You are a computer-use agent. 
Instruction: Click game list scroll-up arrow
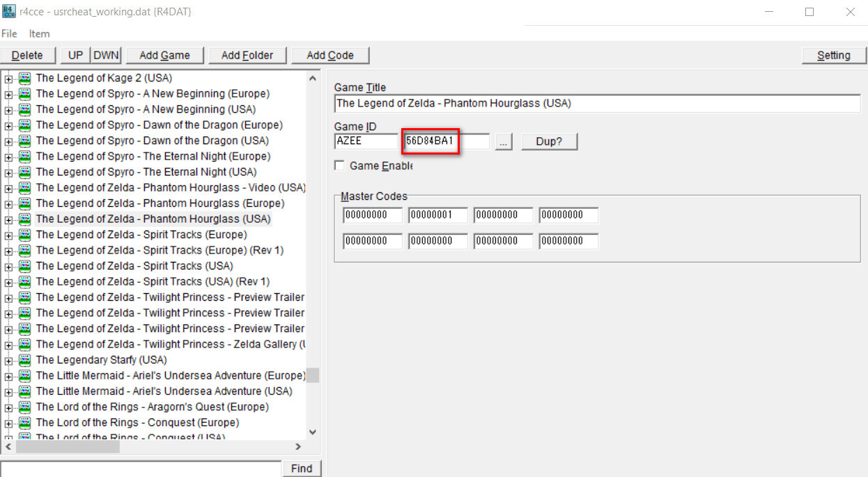313,78
